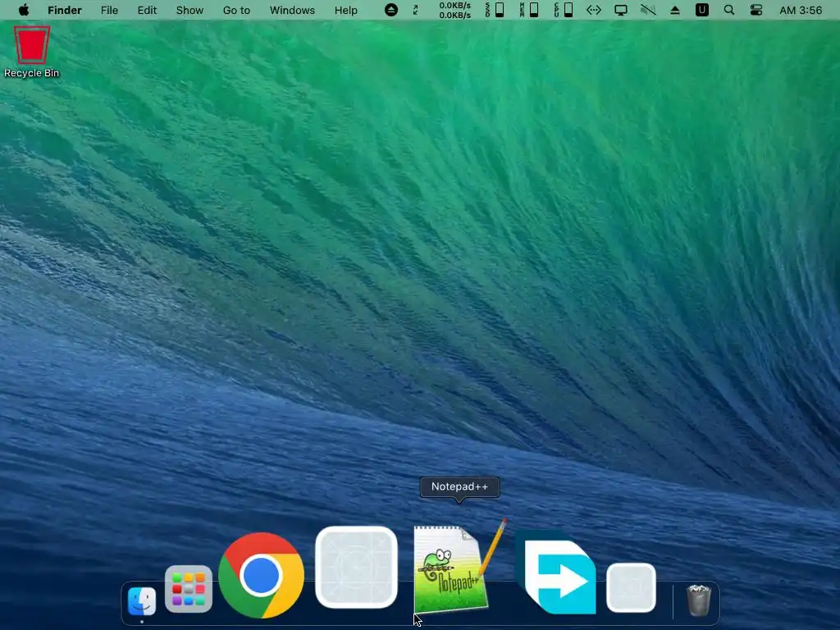Open the Trash in the dock
The height and width of the screenshot is (630, 840).
(x=699, y=600)
